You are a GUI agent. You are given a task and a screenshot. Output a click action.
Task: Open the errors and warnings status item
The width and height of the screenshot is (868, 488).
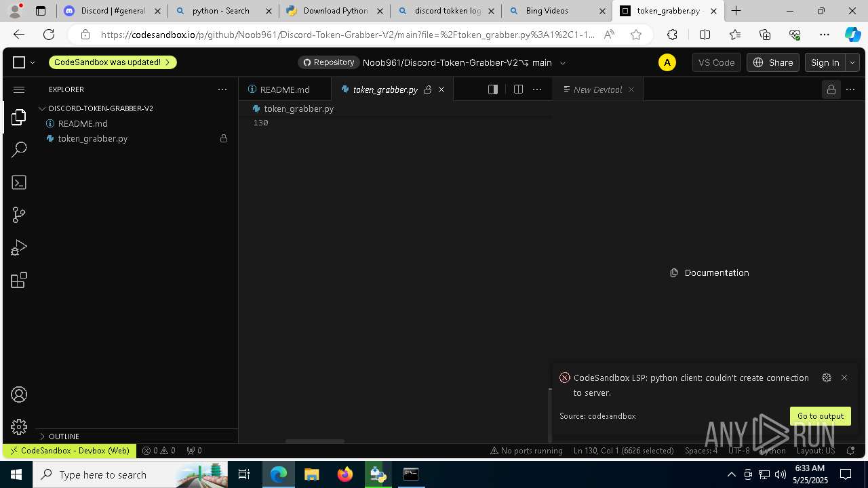tap(159, 451)
